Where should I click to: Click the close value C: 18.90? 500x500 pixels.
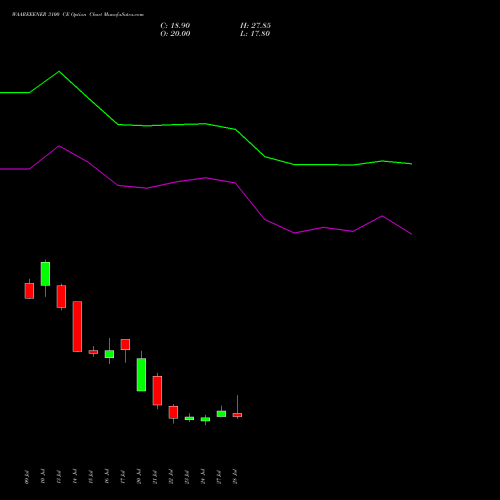click(175, 26)
